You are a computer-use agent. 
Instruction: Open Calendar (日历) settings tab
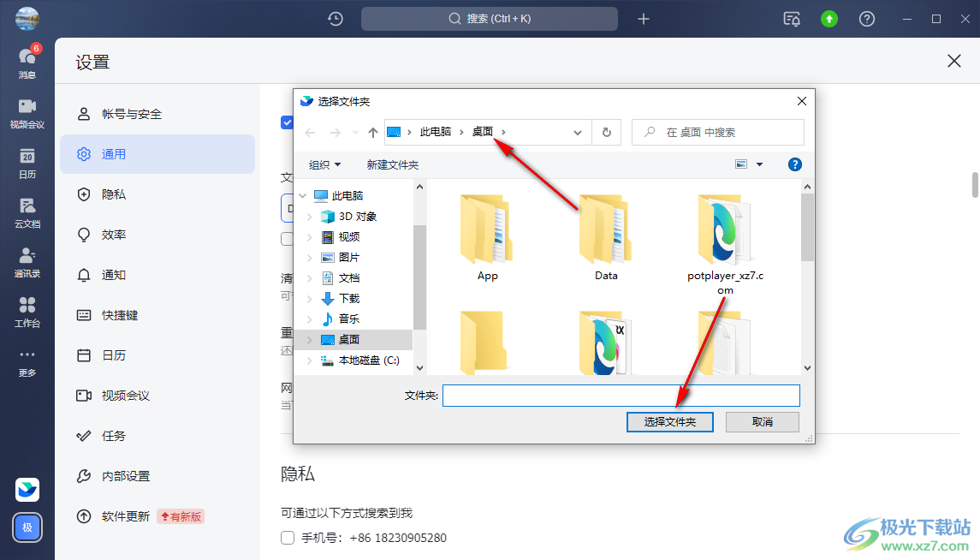click(157, 355)
